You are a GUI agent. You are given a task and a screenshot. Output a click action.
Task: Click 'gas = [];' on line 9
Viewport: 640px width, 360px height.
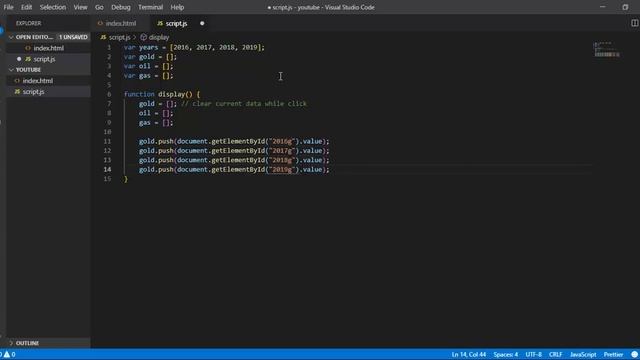[x=156, y=122]
